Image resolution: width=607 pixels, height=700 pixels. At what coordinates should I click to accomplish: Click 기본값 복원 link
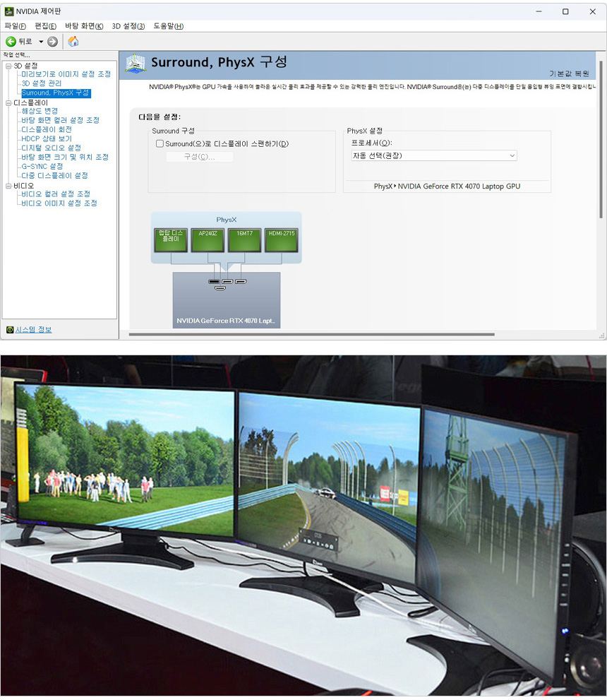click(x=569, y=73)
